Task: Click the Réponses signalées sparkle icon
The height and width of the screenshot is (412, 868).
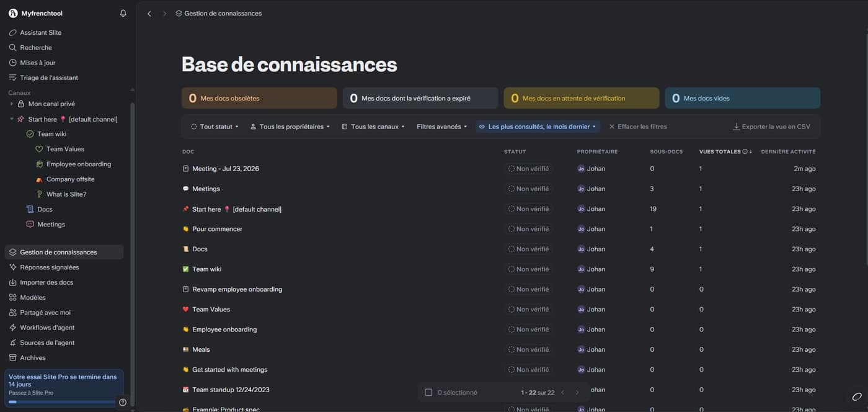Action: click(x=12, y=267)
